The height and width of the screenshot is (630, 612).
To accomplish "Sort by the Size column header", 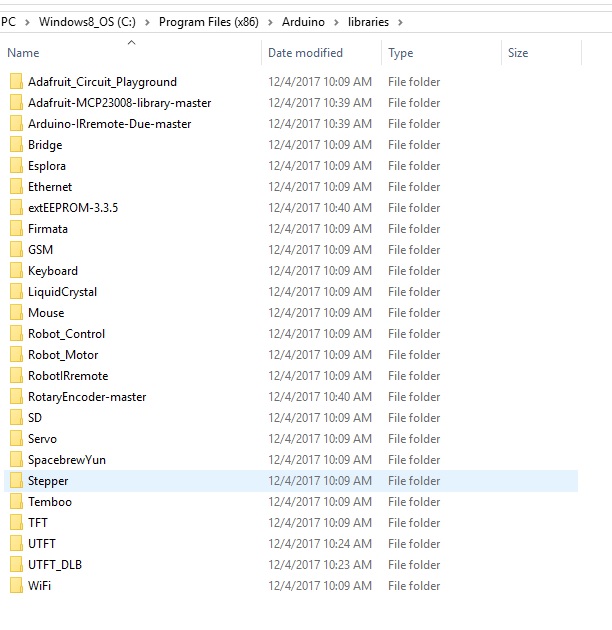I will pyautogui.click(x=518, y=53).
